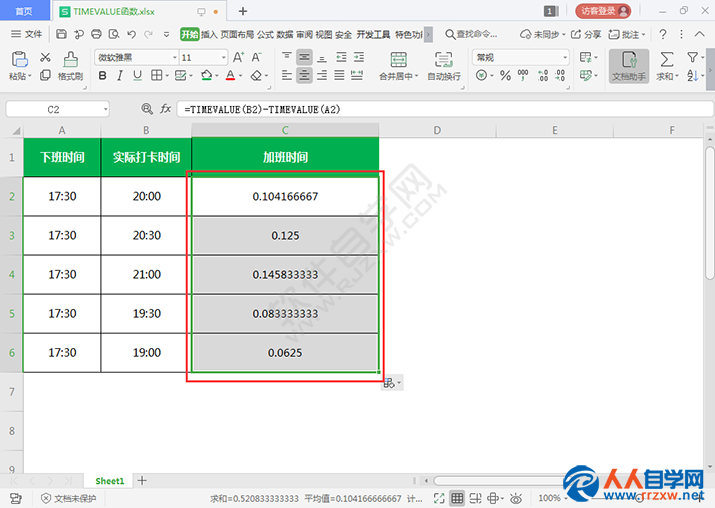This screenshot has height=508, width=715.
Task: Click the Print Preview icon
Action: (x=114, y=34)
